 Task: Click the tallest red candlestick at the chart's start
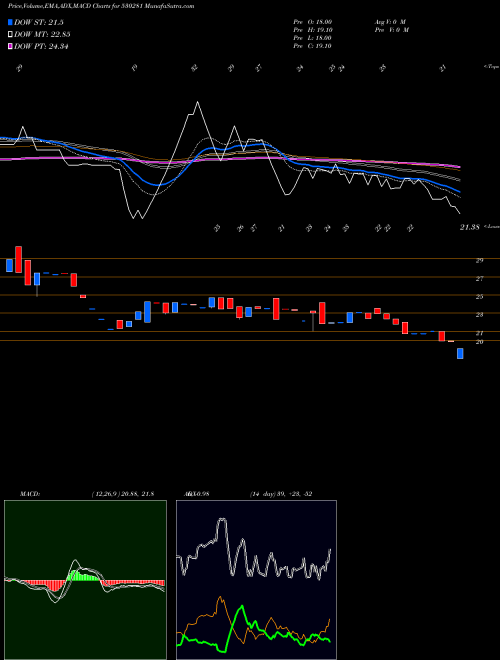[19, 260]
